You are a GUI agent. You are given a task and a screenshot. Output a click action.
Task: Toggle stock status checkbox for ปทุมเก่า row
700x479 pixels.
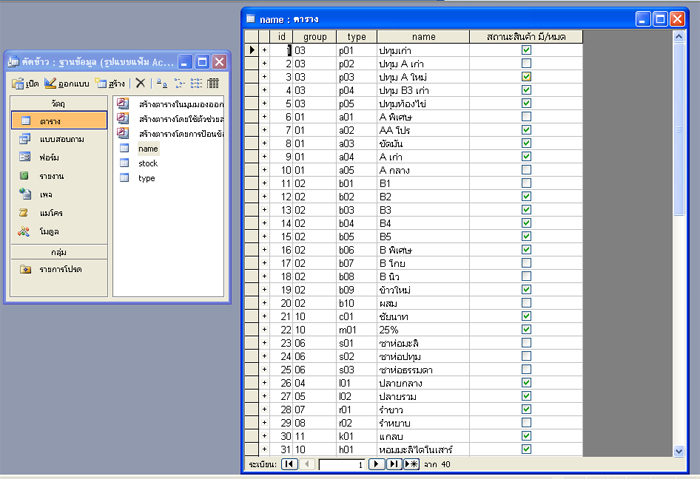pyautogui.click(x=526, y=50)
